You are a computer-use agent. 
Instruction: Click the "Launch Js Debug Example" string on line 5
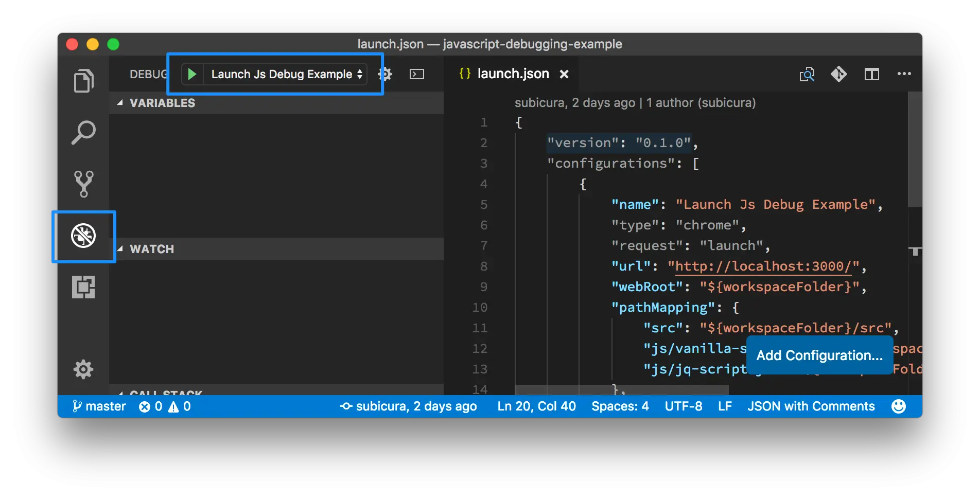coord(775,204)
